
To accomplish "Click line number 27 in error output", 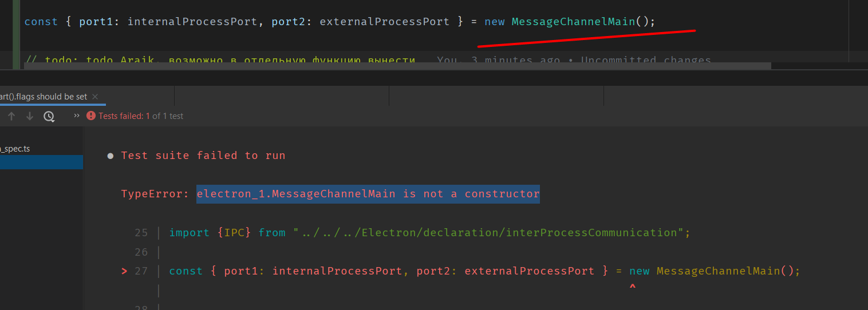I will point(141,271).
